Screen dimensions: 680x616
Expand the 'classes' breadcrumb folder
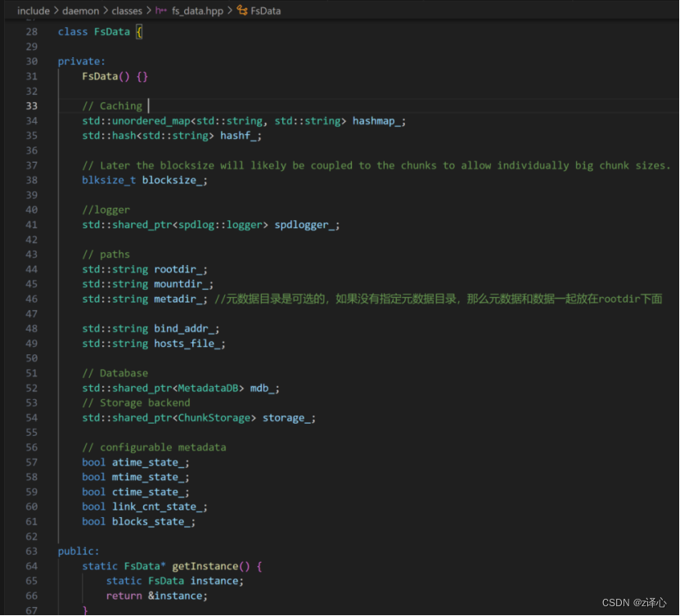128,11
